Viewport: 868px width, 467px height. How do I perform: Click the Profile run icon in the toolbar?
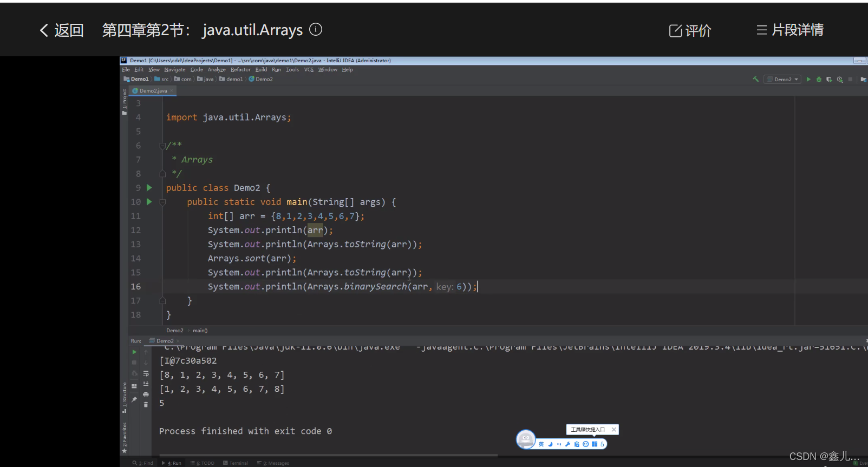pyautogui.click(x=840, y=80)
